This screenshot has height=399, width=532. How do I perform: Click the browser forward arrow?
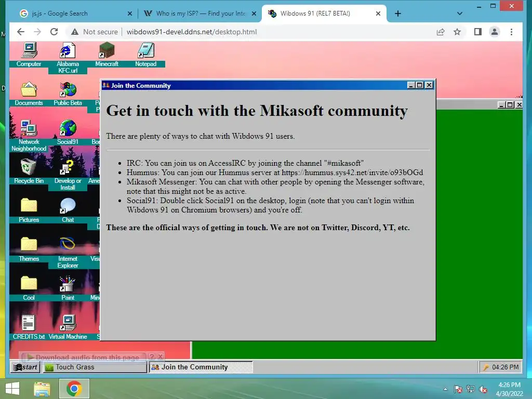37,32
